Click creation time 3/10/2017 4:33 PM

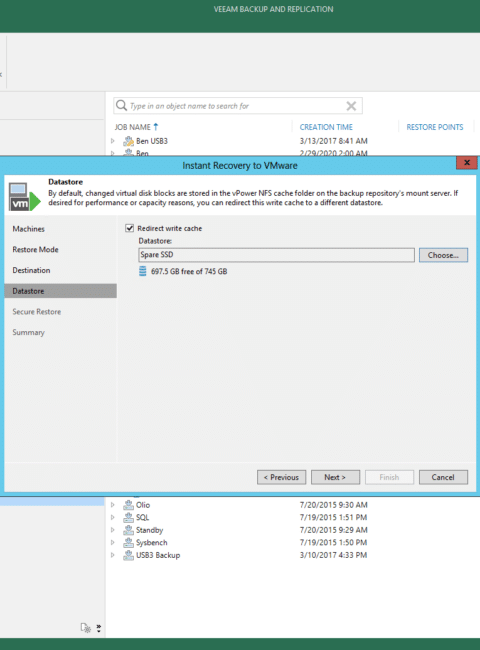[333, 555]
